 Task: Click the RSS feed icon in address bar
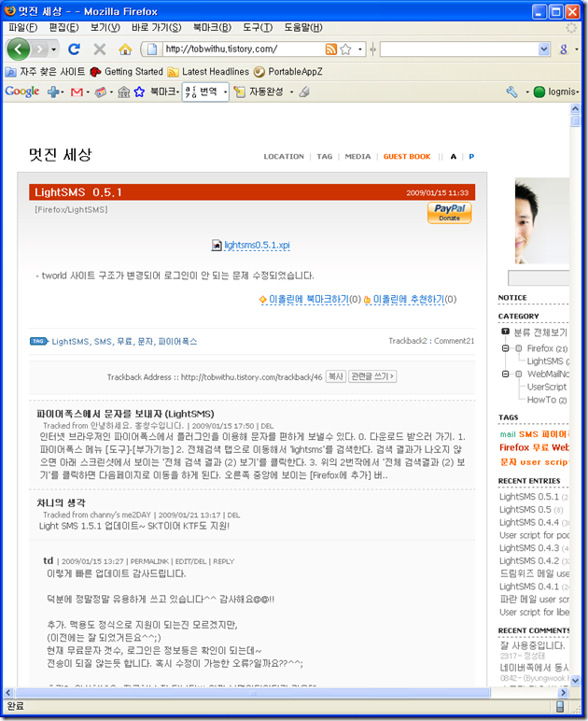point(330,49)
